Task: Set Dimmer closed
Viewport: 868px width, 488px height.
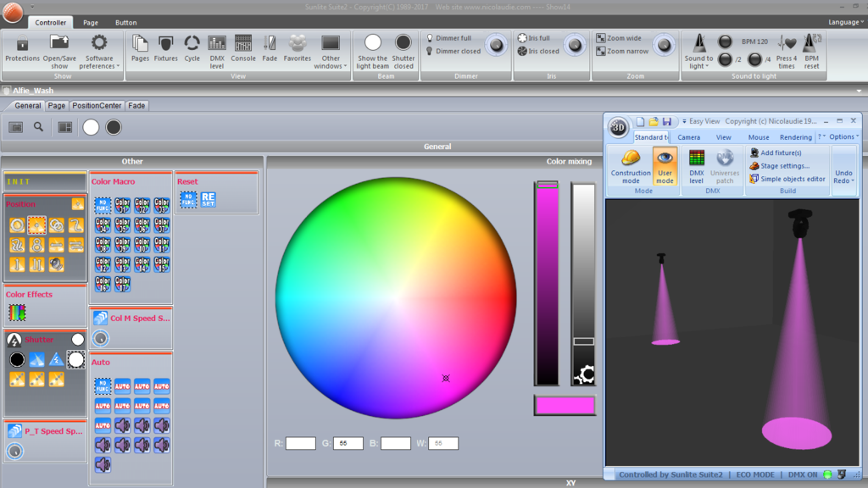Action: click(453, 51)
